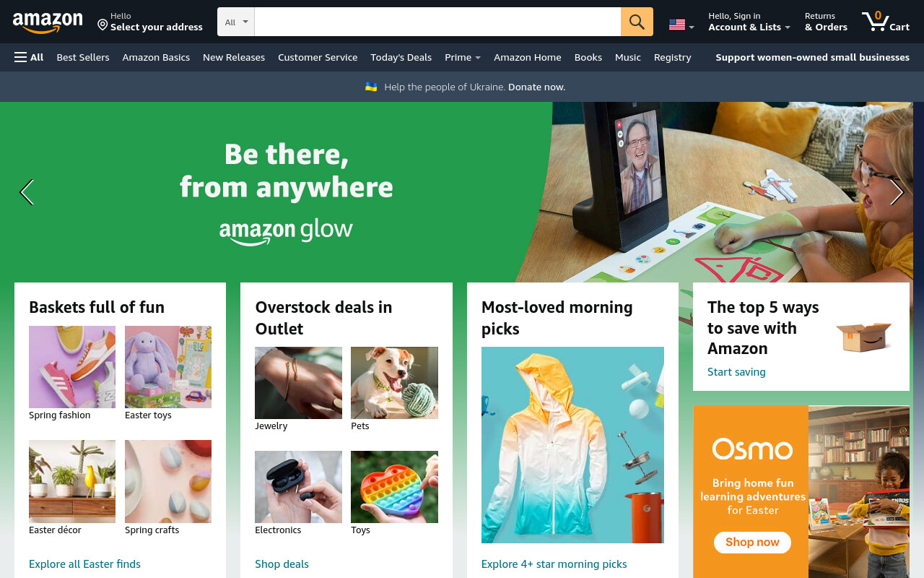924x578 pixels.
Task: Open the Pets dog thumbnail in Outlet
Action: 394,383
